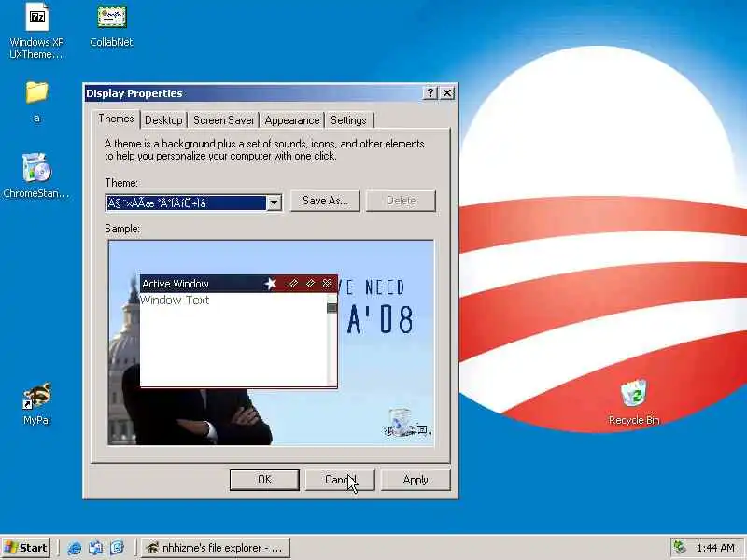The height and width of the screenshot is (560, 747).
Task: Click the OK button
Action: (264, 480)
